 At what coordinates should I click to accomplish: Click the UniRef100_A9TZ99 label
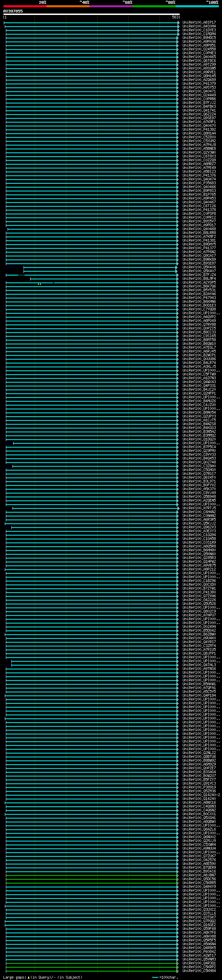199,64
